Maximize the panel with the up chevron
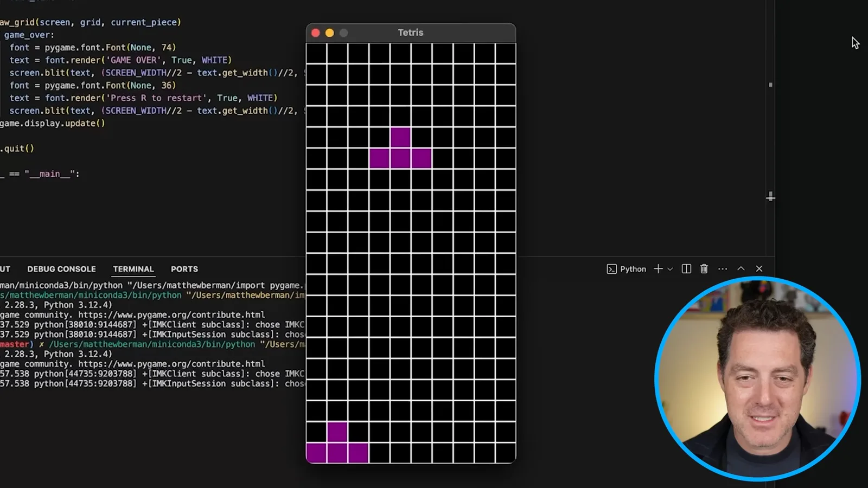 (741, 269)
